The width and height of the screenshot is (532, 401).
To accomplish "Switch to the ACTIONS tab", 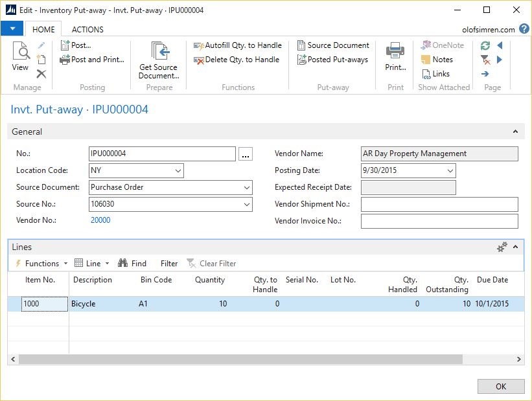I will (87, 29).
